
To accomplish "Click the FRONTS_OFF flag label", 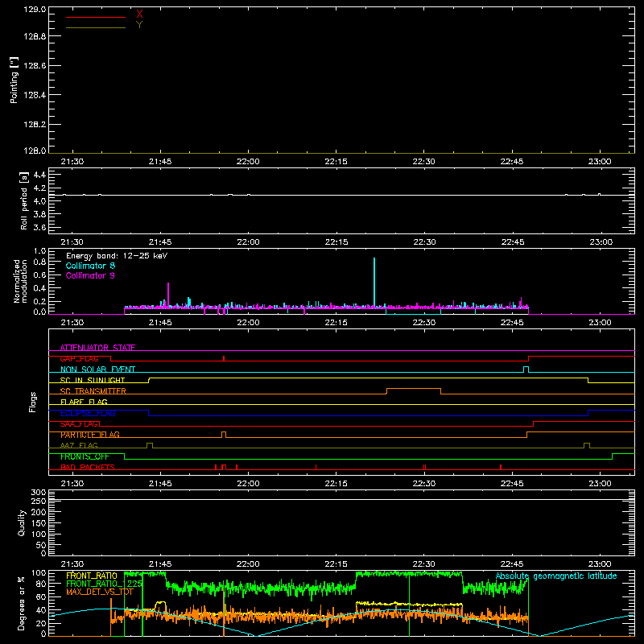I will point(85,456).
